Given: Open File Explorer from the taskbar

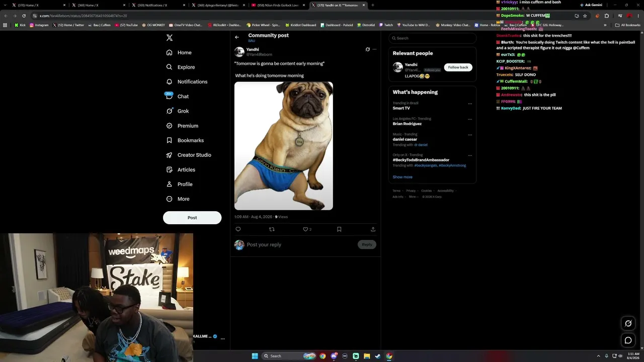Looking at the screenshot, I should pos(367,356).
